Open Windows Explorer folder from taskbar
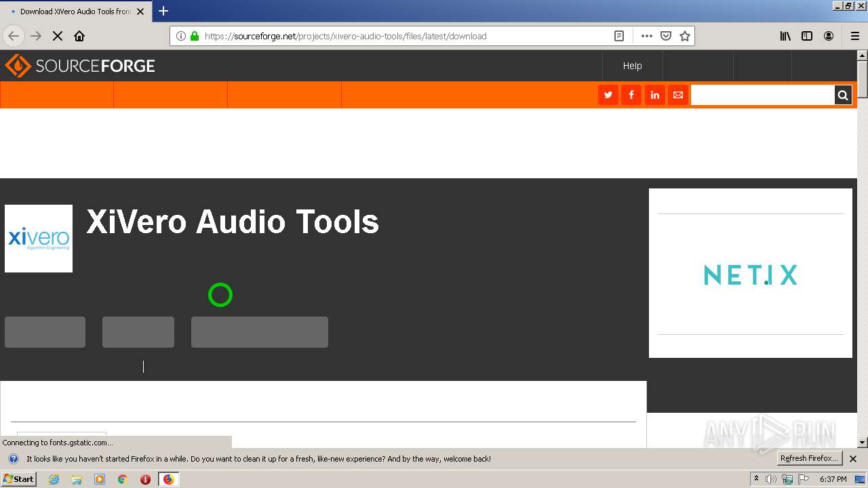This screenshot has width=868, height=488. click(x=77, y=479)
